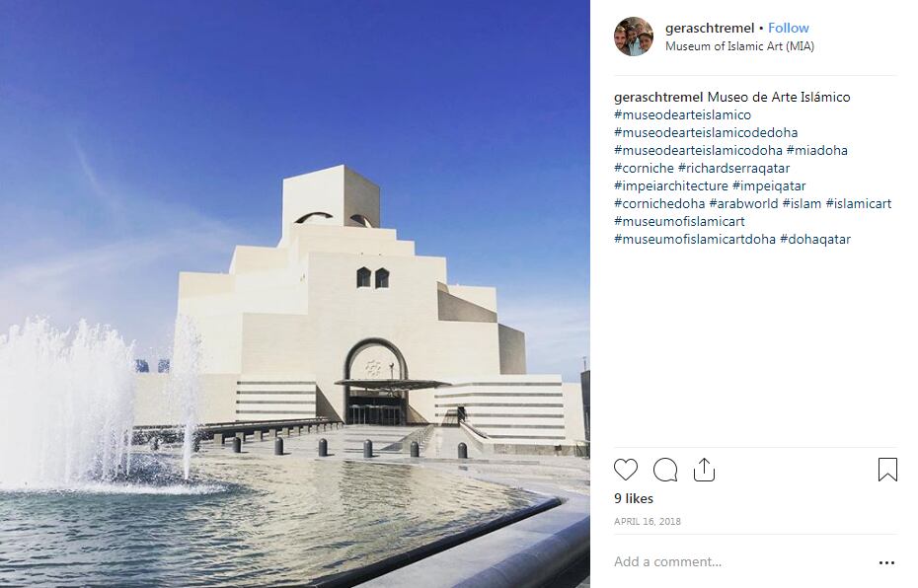Viewport: 918px width, 588px height.
Task: Open the #museodearteislamico hashtag
Action: tap(682, 114)
